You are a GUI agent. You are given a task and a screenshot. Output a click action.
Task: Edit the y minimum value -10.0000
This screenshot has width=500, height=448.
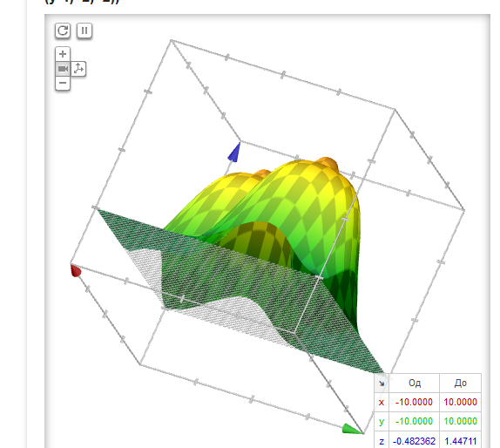point(414,421)
